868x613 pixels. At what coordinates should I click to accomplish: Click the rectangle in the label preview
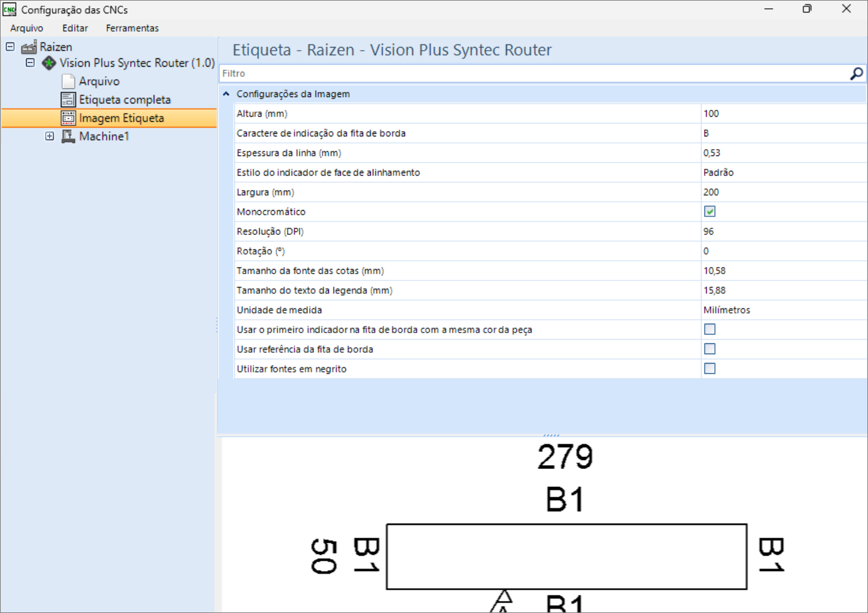coord(566,557)
